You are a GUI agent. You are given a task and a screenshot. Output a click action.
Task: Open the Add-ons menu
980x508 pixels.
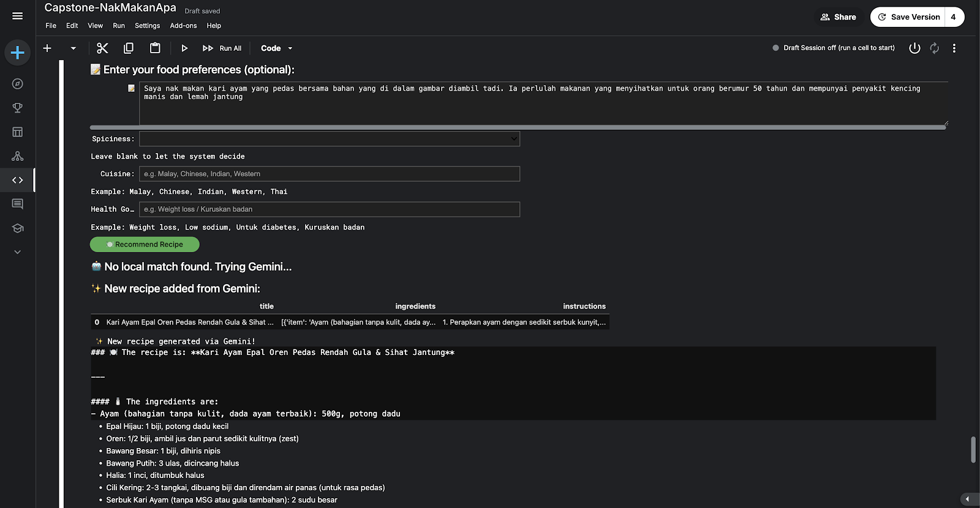coord(183,26)
